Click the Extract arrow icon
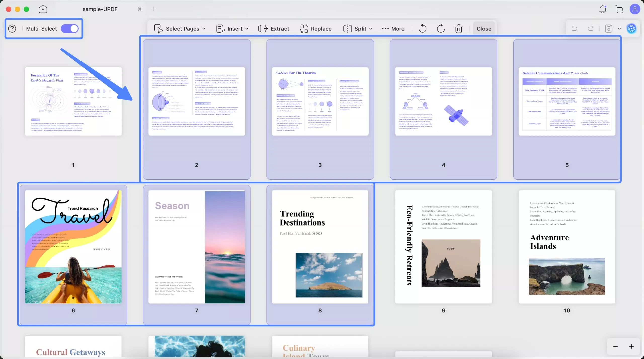The image size is (644, 359). pyautogui.click(x=263, y=29)
